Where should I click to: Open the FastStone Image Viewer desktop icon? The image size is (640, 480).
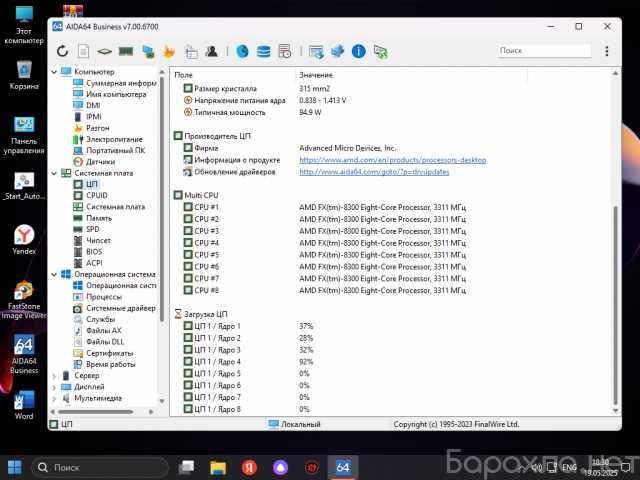click(x=24, y=300)
